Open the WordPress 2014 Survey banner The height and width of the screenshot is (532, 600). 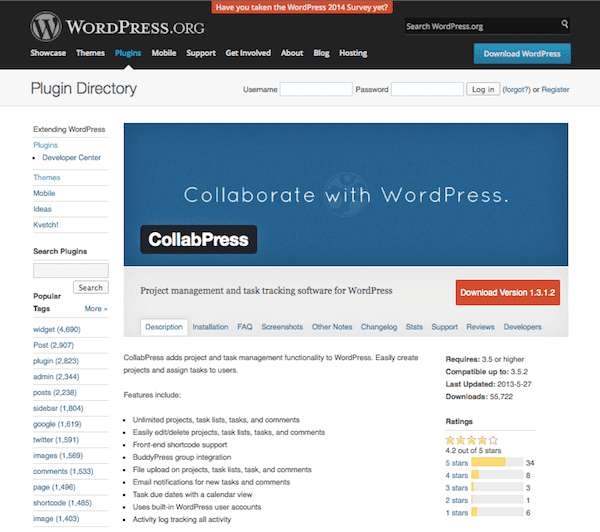tap(302, 7)
